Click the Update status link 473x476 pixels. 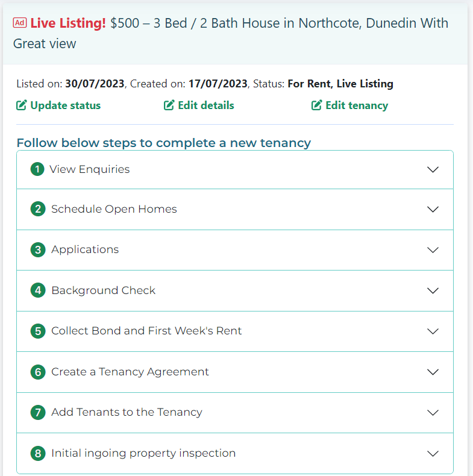pos(65,105)
